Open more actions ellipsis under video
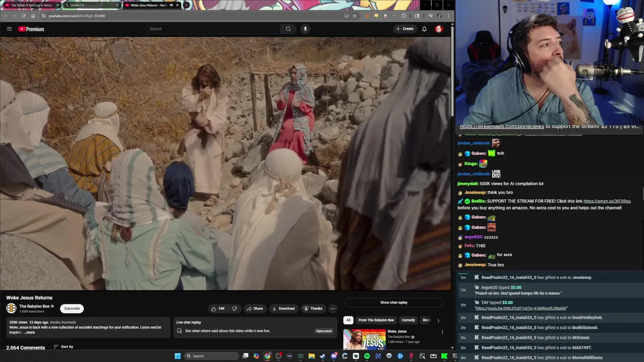This screenshot has height=362, width=644. tap(333, 309)
